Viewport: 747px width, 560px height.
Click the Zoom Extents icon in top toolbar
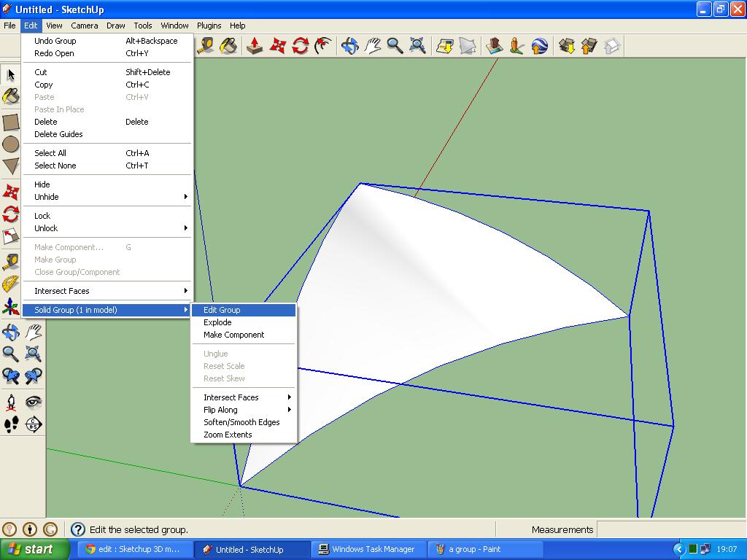(418, 46)
